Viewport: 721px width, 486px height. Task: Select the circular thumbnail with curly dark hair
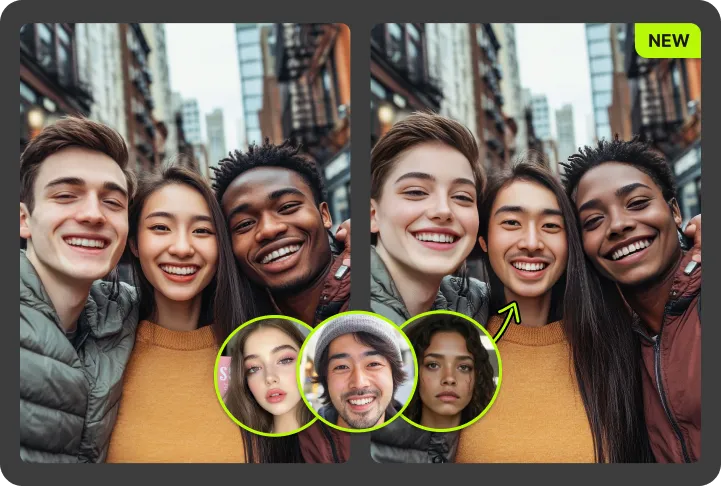pyautogui.click(x=450, y=371)
